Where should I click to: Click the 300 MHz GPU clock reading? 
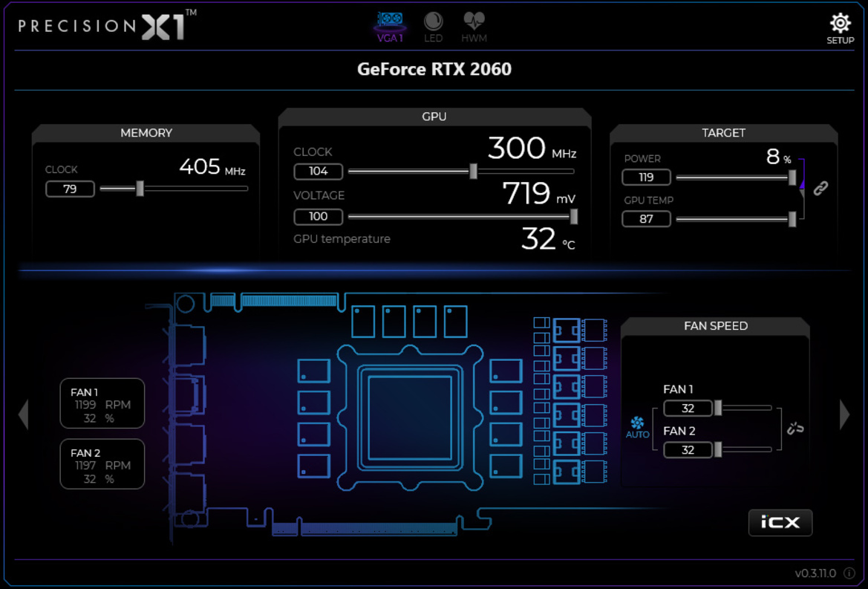click(x=532, y=149)
